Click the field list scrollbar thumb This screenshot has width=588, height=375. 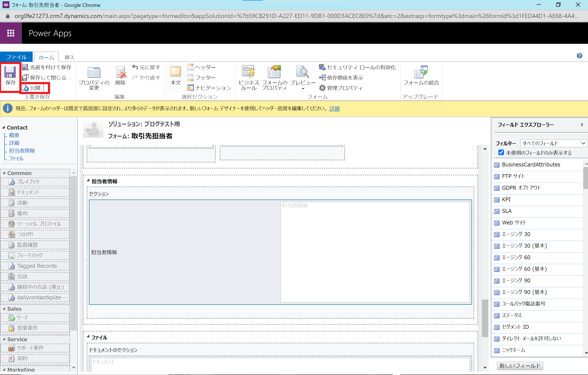click(x=585, y=178)
